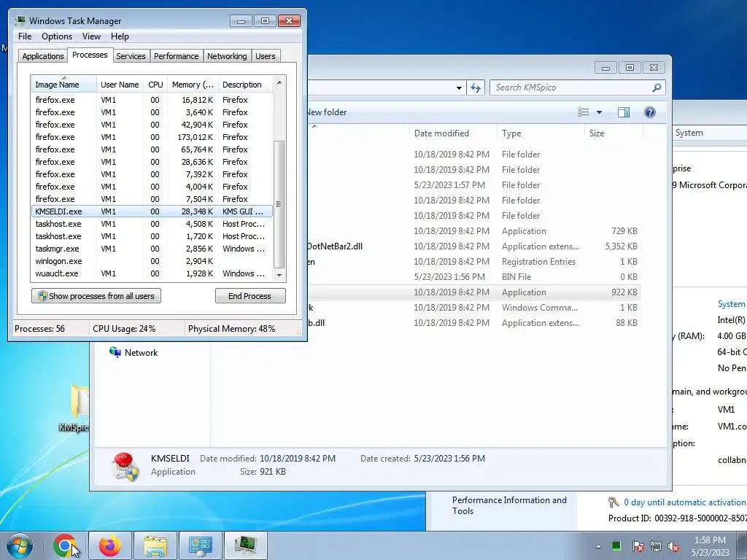
Task: Sort processes by Memory column
Action: 193,85
